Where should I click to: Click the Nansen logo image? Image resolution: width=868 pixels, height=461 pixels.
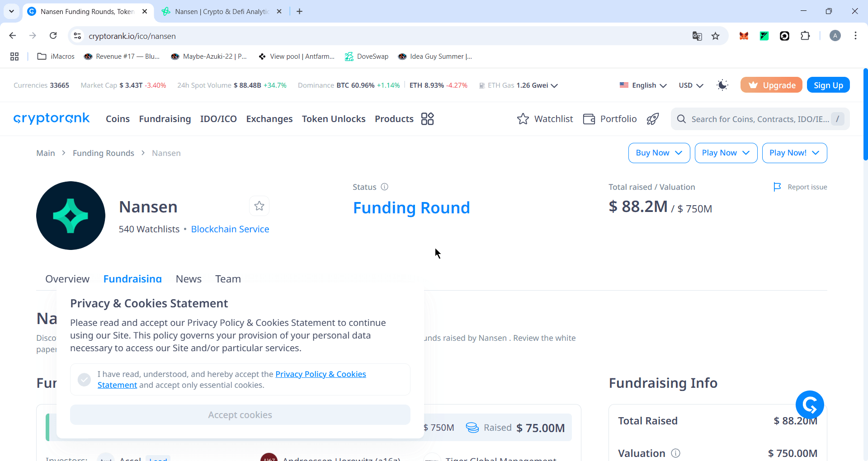[71, 216]
